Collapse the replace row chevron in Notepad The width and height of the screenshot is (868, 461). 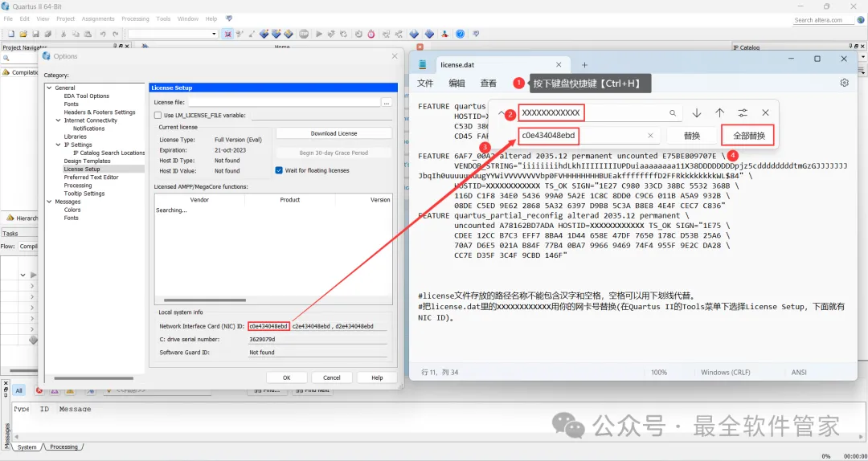coord(502,113)
